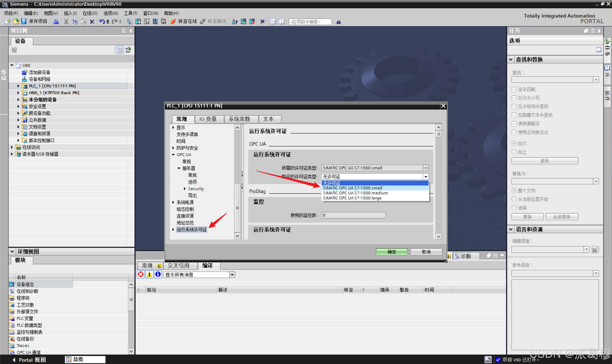Click the Delete X icon in toolbar
This screenshot has height=364, width=612.
point(92,21)
